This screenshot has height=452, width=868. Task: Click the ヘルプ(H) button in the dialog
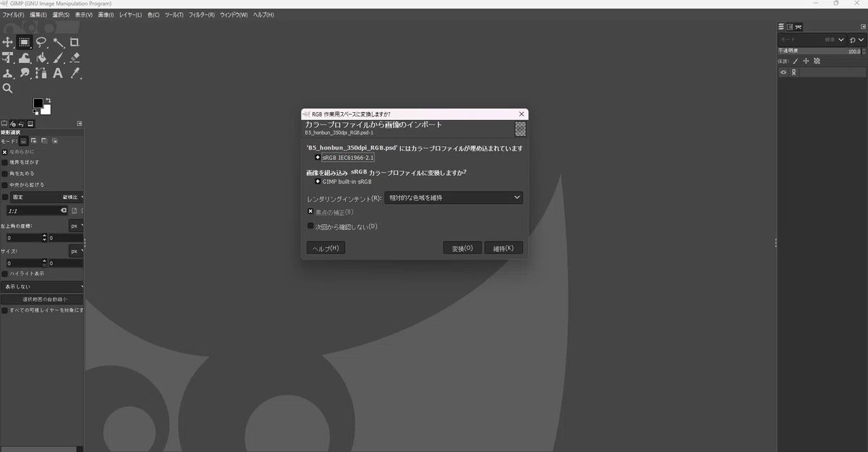pyautogui.click(x=325, y=248)
